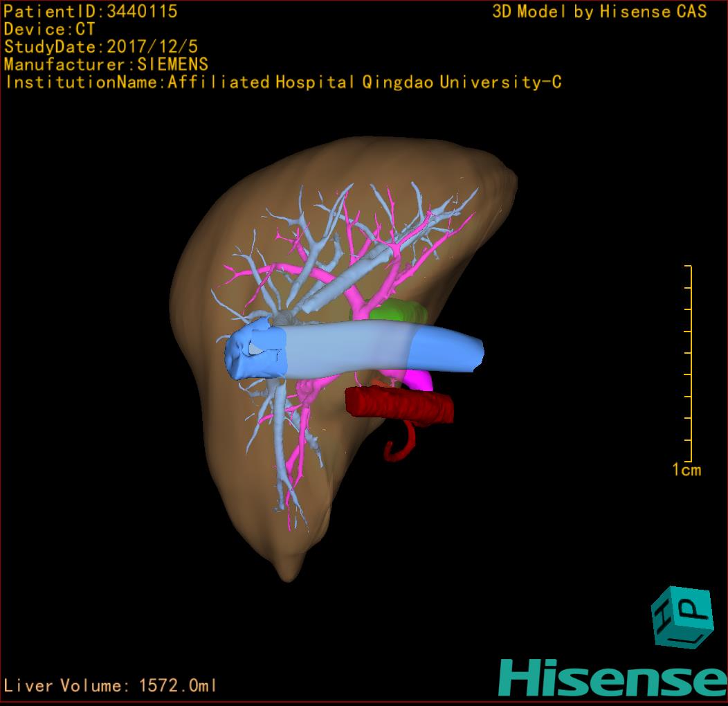Click the Hisense logo
The height and width of the screenshot is (706, 728).
(613, 678)
